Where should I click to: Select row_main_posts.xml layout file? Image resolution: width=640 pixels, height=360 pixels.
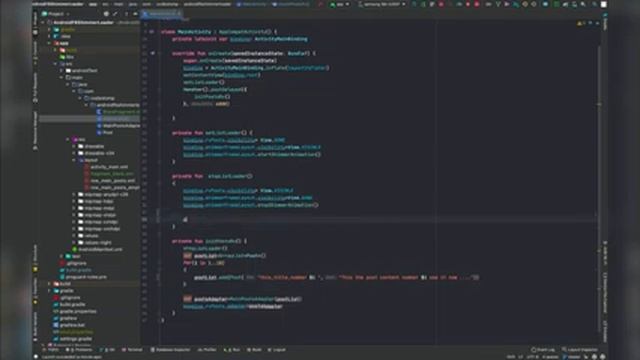click(x=109, y=181)
